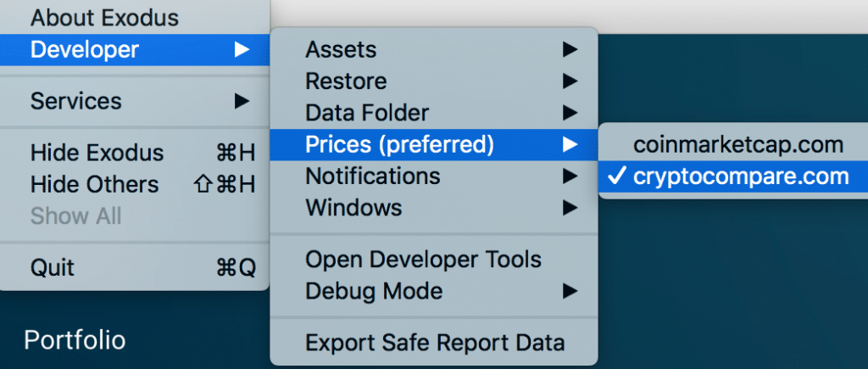Expand the Windows submenu arrow
The width and height of the screenshot is (868, 369).
[x=570, y=206]
